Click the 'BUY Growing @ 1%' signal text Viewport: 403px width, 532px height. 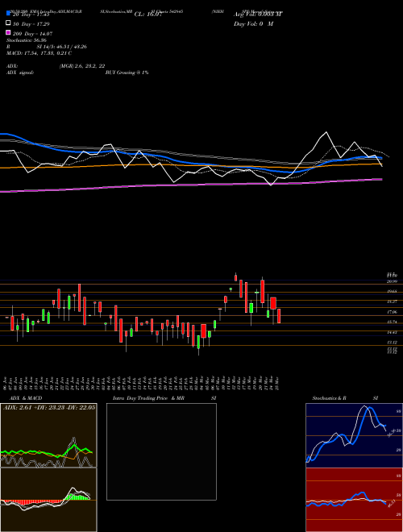127,73
